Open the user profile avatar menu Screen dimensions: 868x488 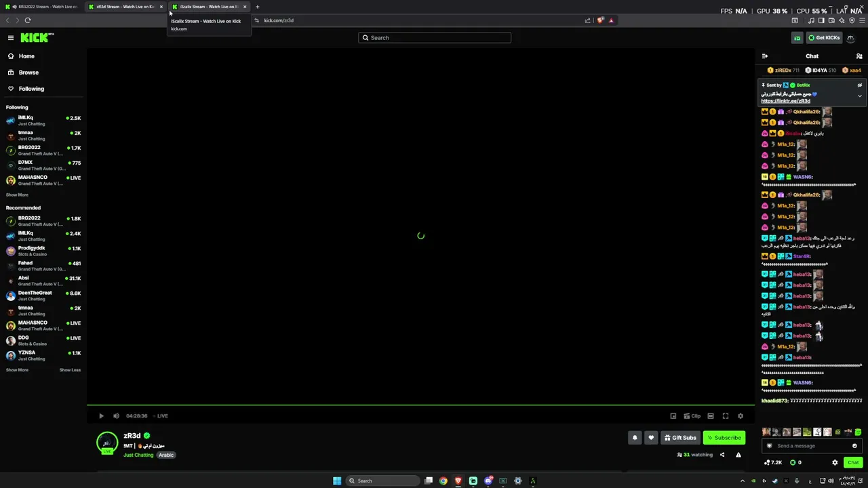850,38
